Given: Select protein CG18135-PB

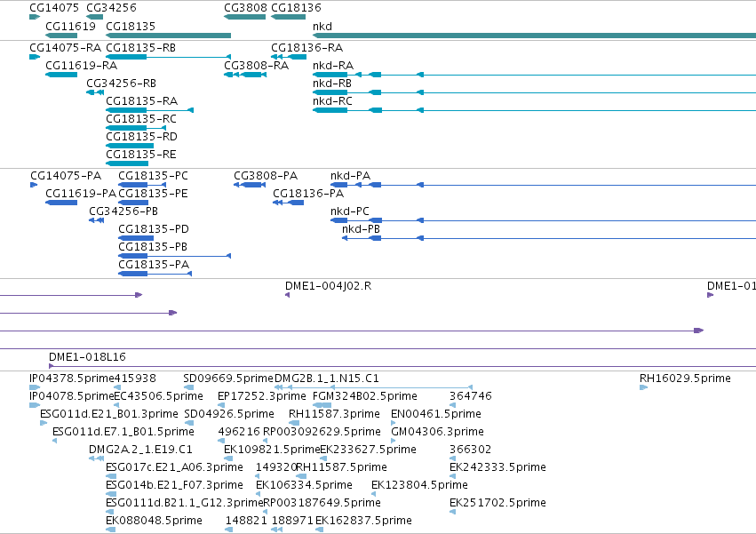Looking at the screenshot, I should (174, 256).
